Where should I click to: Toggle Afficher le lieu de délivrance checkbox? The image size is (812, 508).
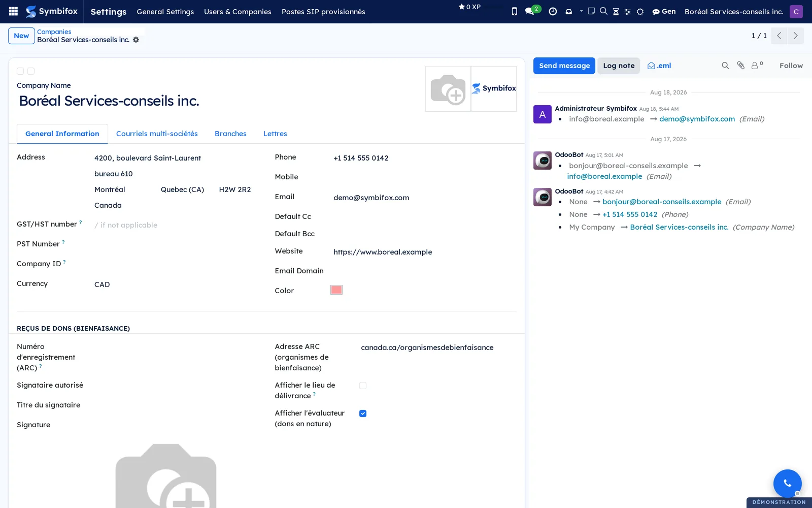click(363, 386)
